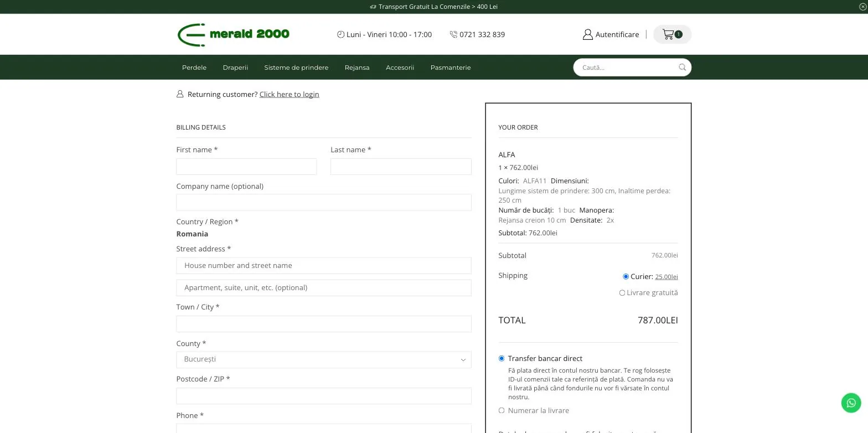Select Curier shipping option
The width and height of the screenshot is (868, 433).
(626, 276)
